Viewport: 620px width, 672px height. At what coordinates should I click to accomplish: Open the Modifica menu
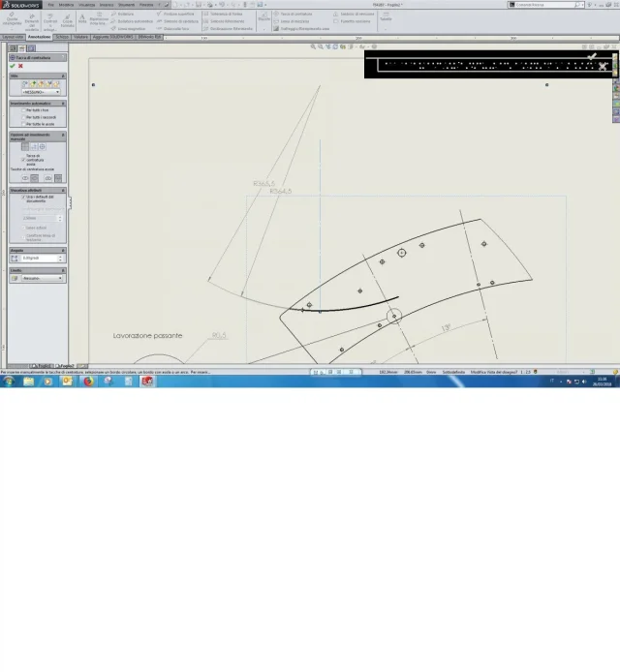pyautogui.click(x=66, y=5)
